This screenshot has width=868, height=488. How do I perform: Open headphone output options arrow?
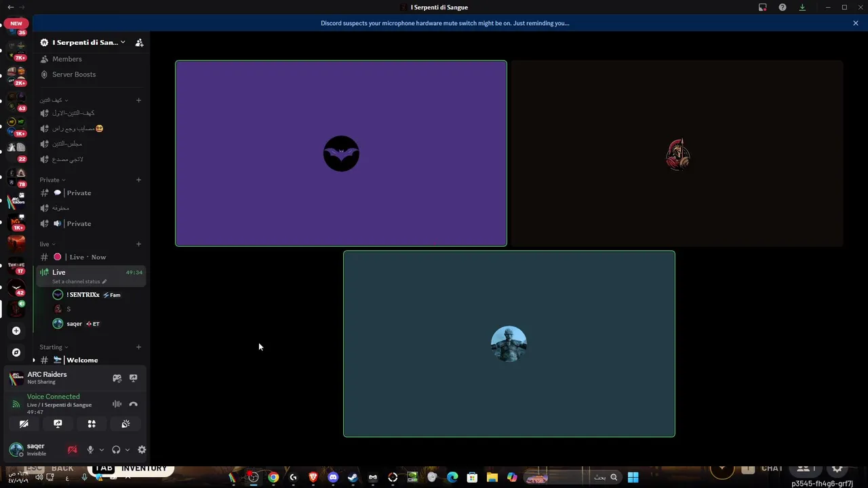127,449
